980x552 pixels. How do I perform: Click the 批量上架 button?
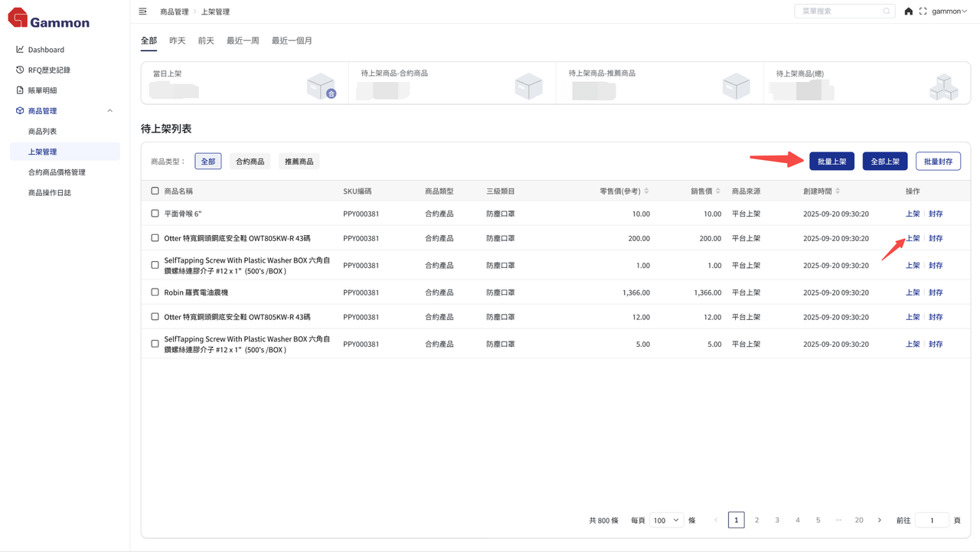point(831,162)
